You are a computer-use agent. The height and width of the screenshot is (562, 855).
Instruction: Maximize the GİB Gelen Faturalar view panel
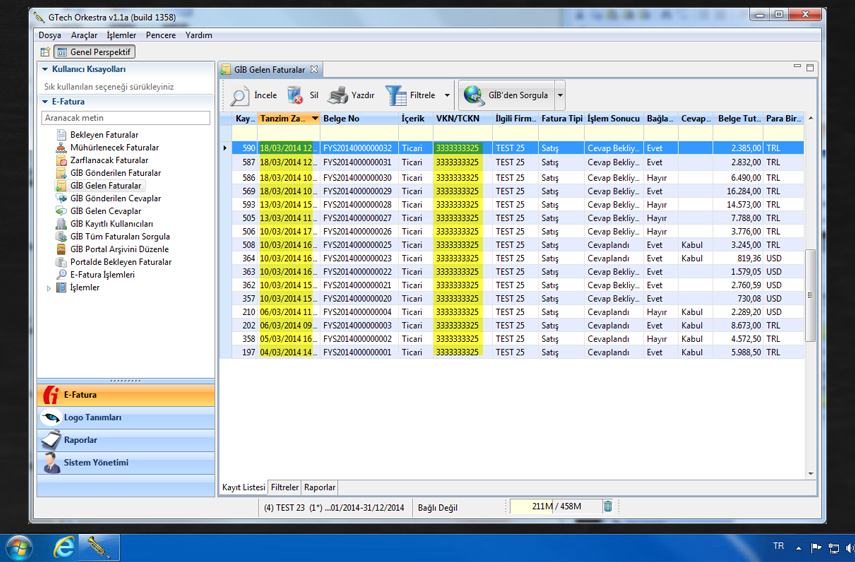click(x=810, y=68)
